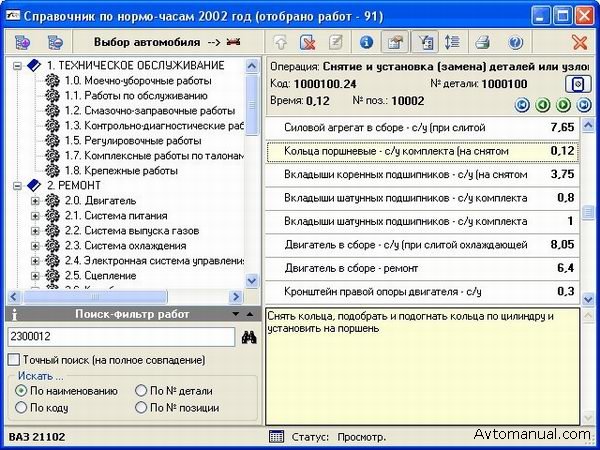This screenshot has height=450, width=600.
Task: Click the detail view icon beside № детали
Action: tap(578, 84)
